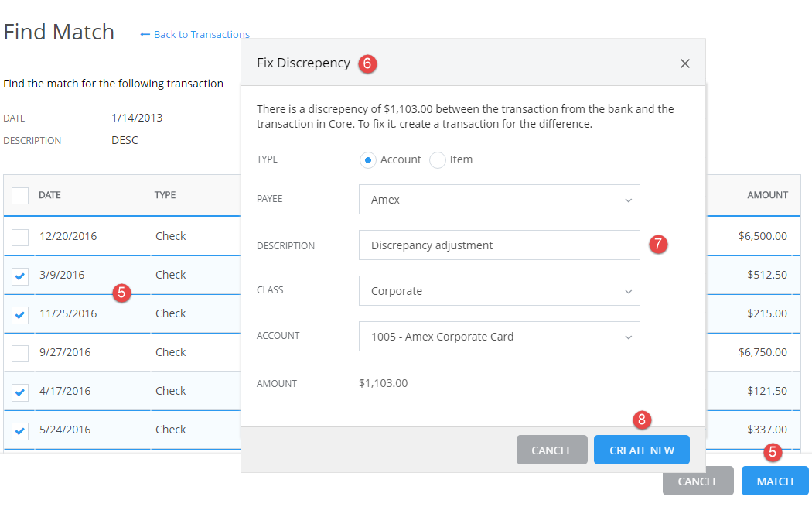This screenshot has height=507, width=812.
Task: Open the Class dropdown showing Corporate
Action: [499, 290]
